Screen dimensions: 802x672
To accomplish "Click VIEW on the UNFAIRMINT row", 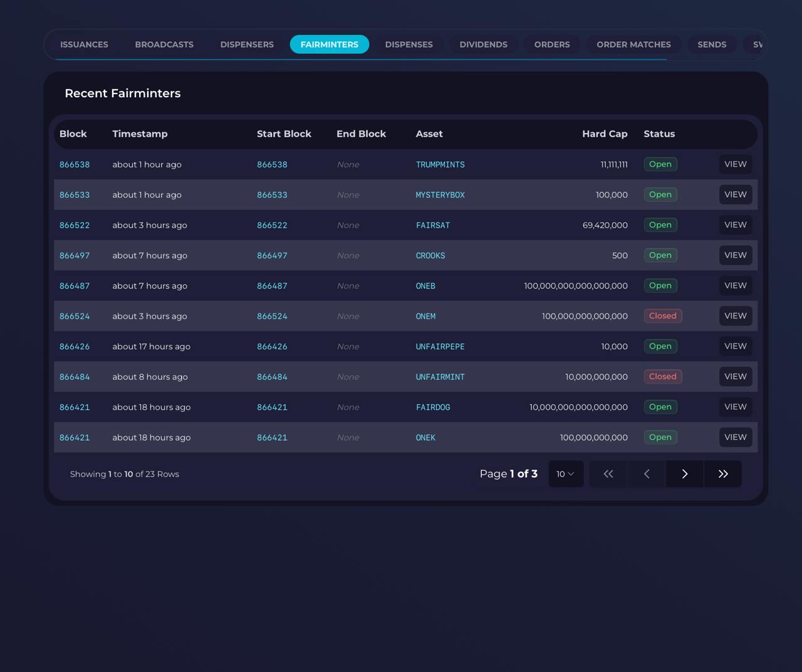I will click(x=736, y=377).
